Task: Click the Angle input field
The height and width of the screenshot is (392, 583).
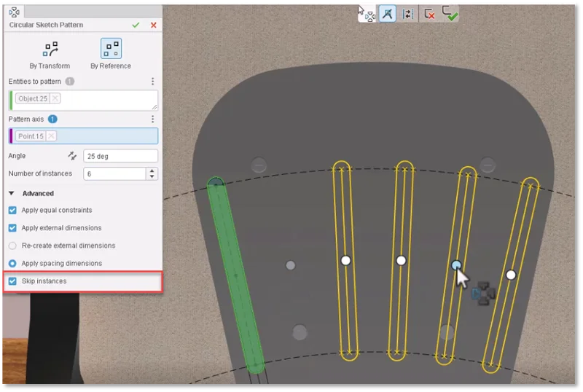Action: [120, 156]
